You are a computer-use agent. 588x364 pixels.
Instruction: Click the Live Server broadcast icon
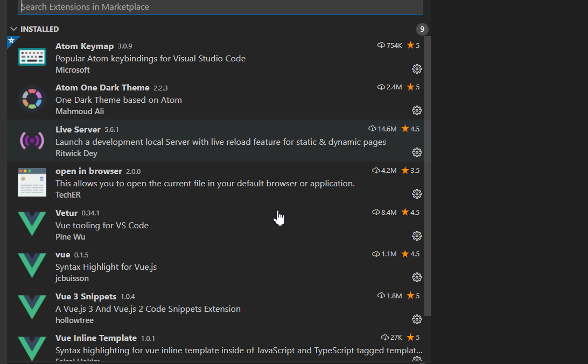tap(32, 141)
